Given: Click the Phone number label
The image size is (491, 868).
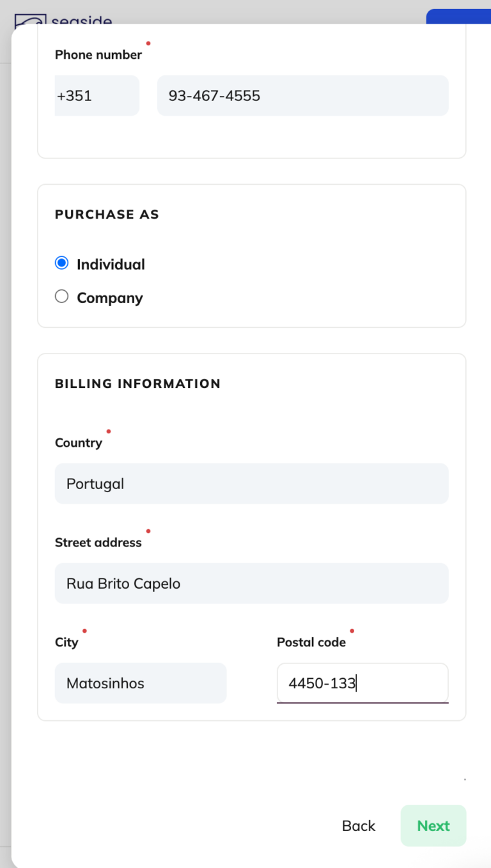Looking at the screenshot, I should [x=98, y=55].
